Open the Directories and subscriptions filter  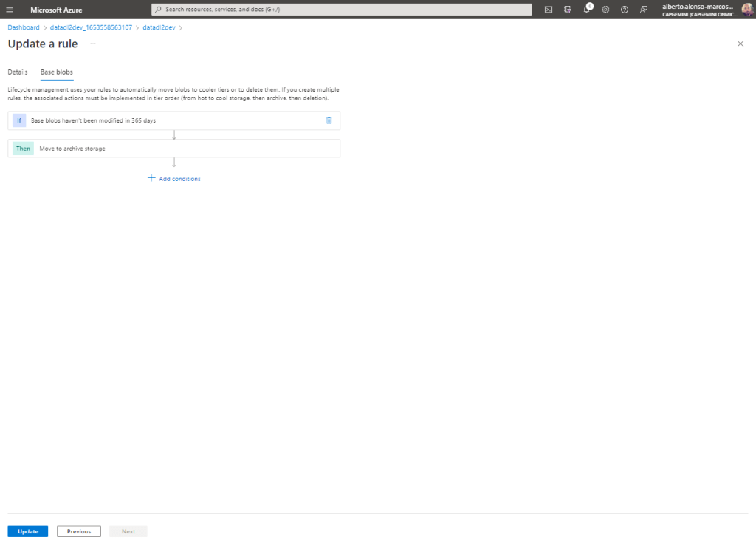[567, 10]
